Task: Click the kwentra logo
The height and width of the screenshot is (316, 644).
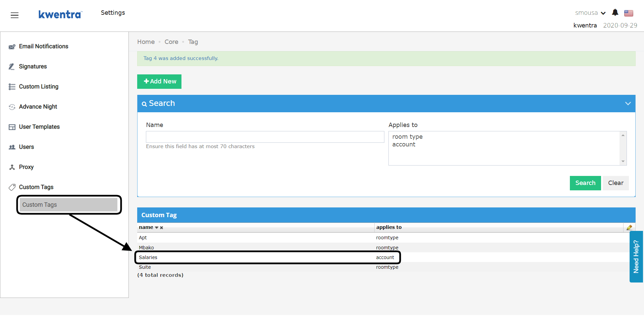Action: coord(60,14)
